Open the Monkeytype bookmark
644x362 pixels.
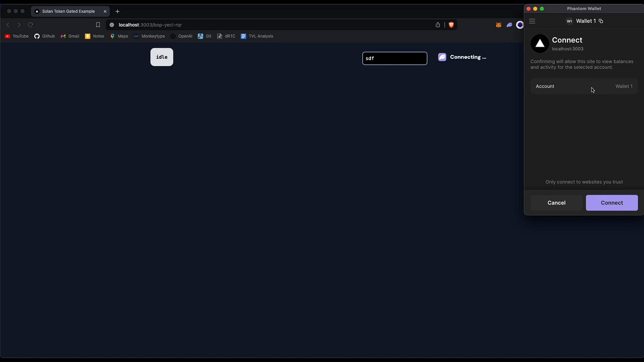149,36
